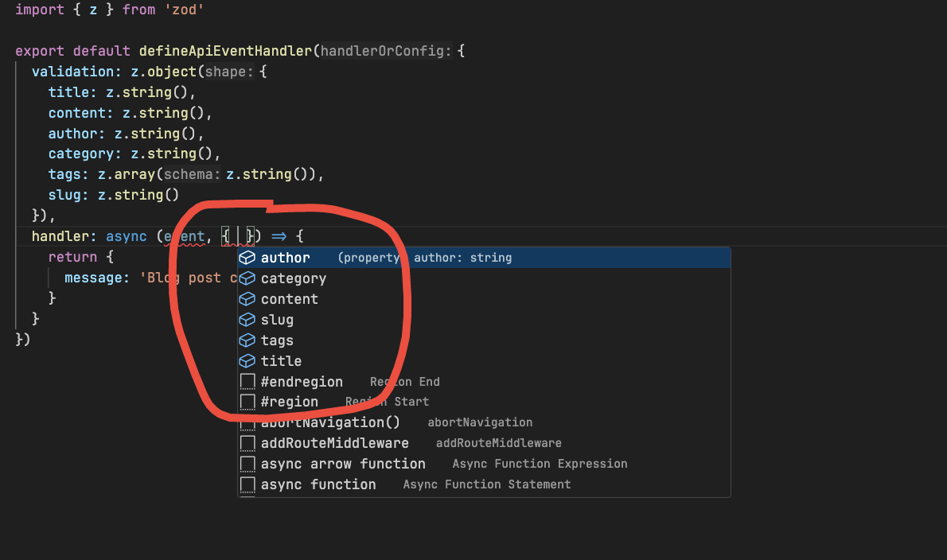Click inside the empty destructuring braces
Viewport: 947px width, 560px height.
pos(239,236)
